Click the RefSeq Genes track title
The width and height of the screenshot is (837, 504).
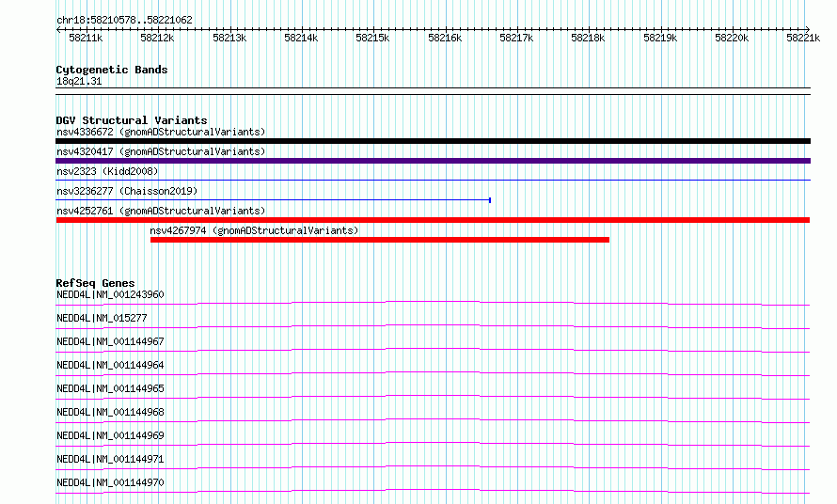coord(95,283)
